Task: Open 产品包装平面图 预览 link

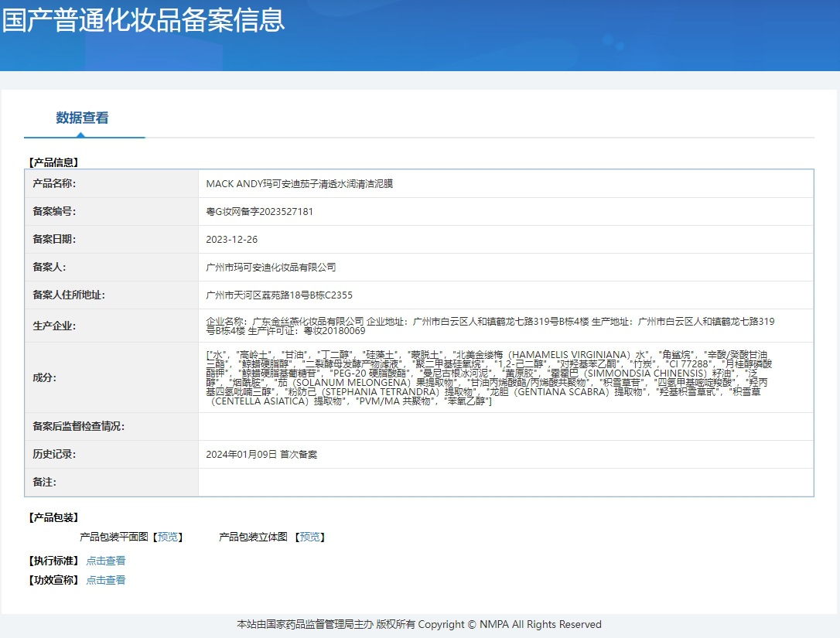Action: pyautogui.click(x=168, y=537)
